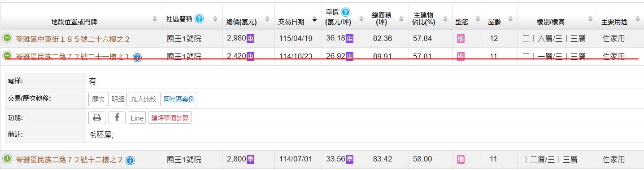Open the 歷次 transaction history

(98, 99)
